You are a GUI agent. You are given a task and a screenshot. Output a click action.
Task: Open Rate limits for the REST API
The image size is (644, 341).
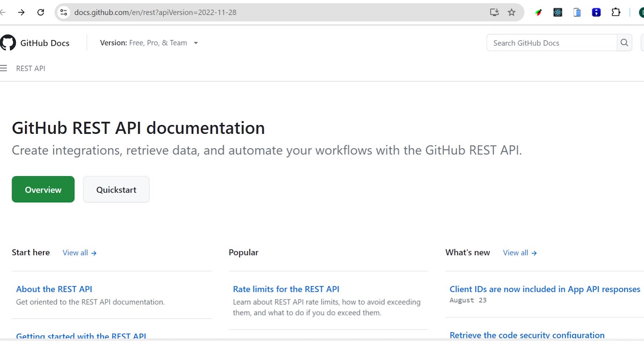coord(286,289)
